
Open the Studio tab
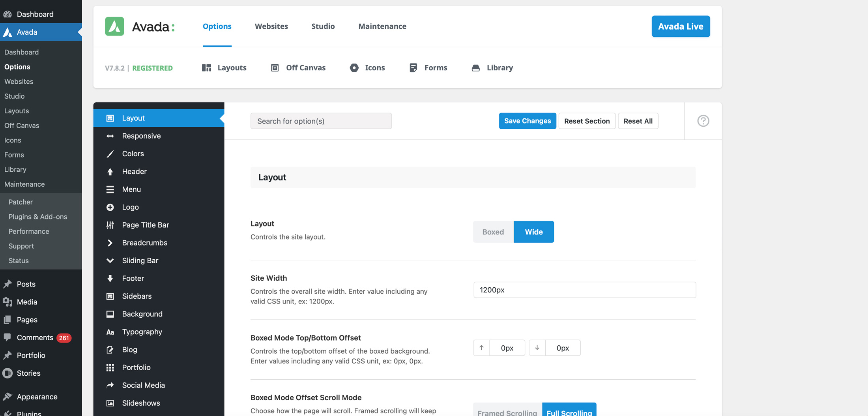tap(323, 26)
